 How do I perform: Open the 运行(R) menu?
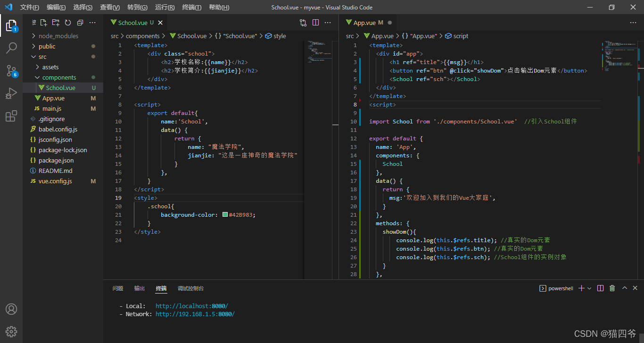click(x=165, y=7)
